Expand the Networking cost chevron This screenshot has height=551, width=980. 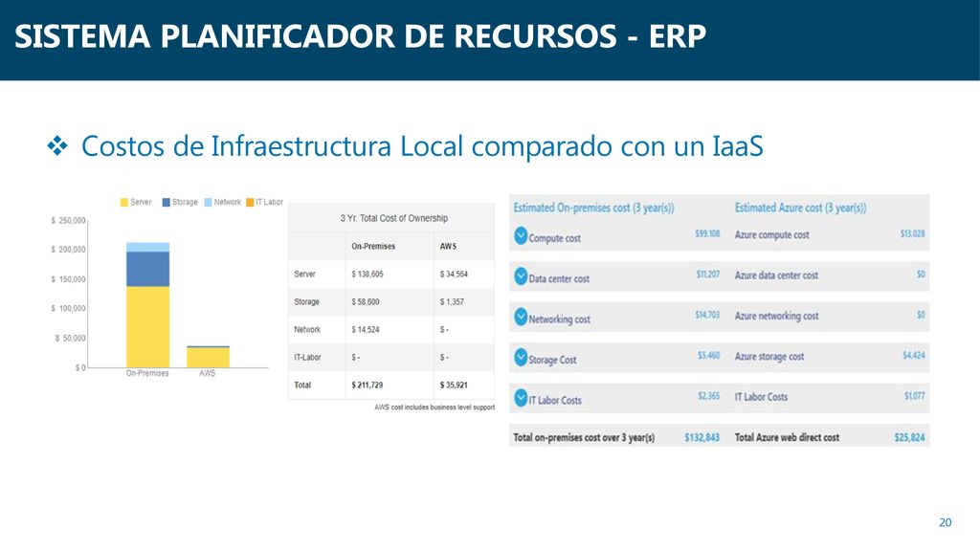point(521,317)
